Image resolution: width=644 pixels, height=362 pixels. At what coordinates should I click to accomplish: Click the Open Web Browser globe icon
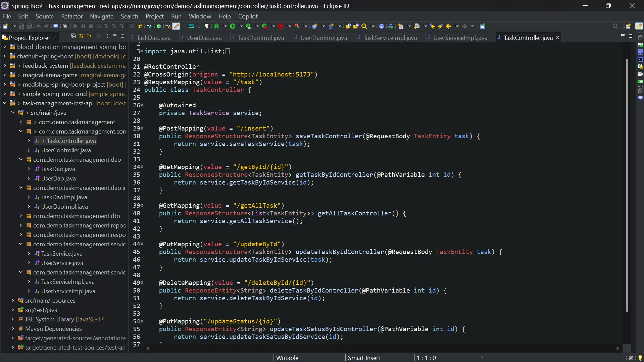coord(382,26)
